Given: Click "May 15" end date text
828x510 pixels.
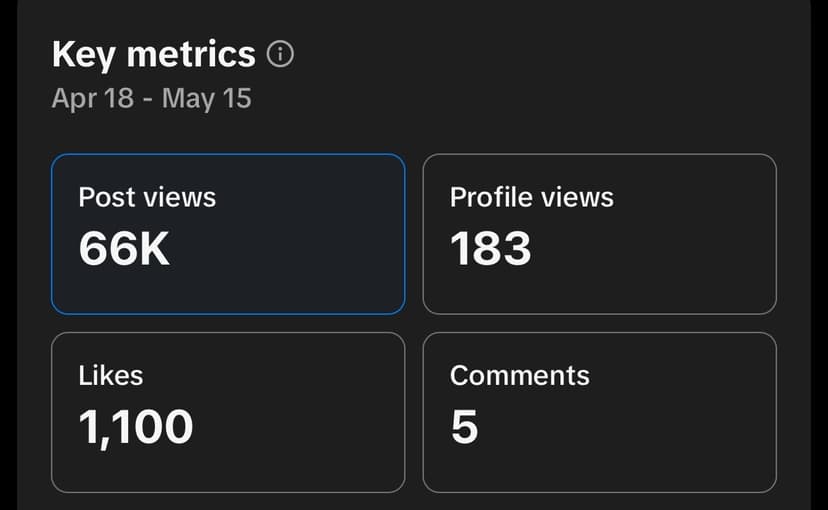Looking at the screenshot, I should coord(206,99).
